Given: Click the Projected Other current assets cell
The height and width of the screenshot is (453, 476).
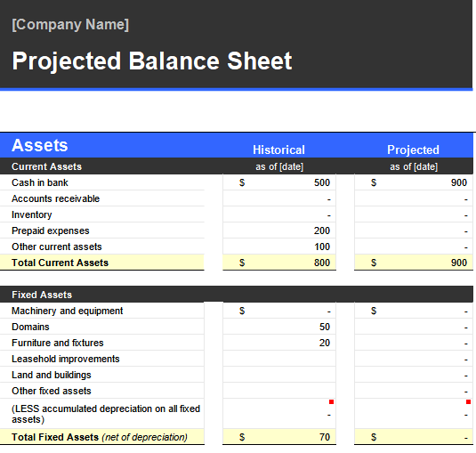Looking at the screenshot, I should click(x=414, y=247).
